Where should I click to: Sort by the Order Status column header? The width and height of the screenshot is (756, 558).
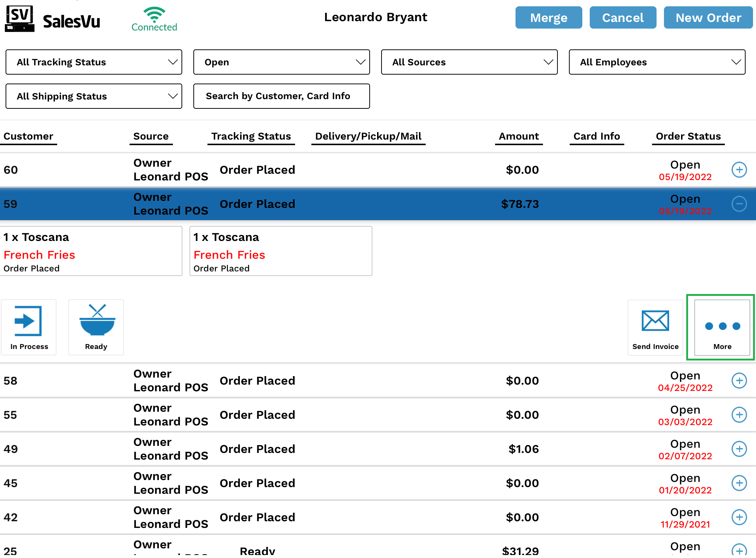point(688,136)
